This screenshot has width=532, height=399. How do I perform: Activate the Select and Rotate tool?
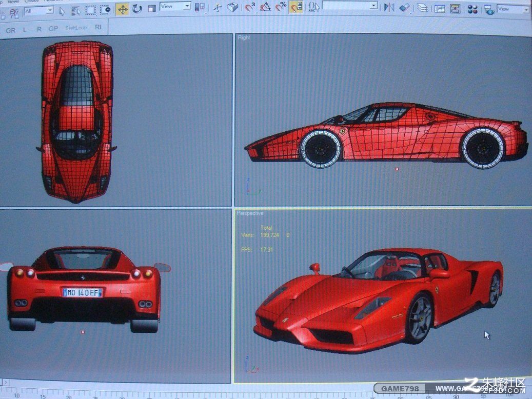point(137,9)
